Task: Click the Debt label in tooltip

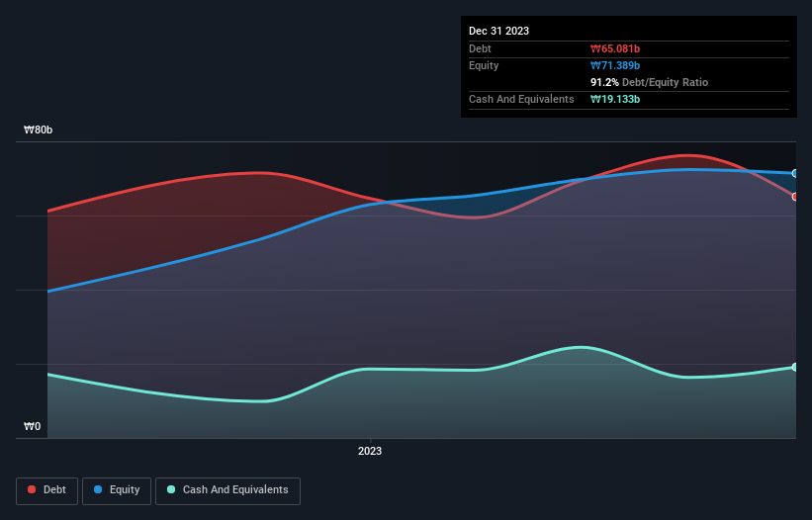Action: point(480,48)
